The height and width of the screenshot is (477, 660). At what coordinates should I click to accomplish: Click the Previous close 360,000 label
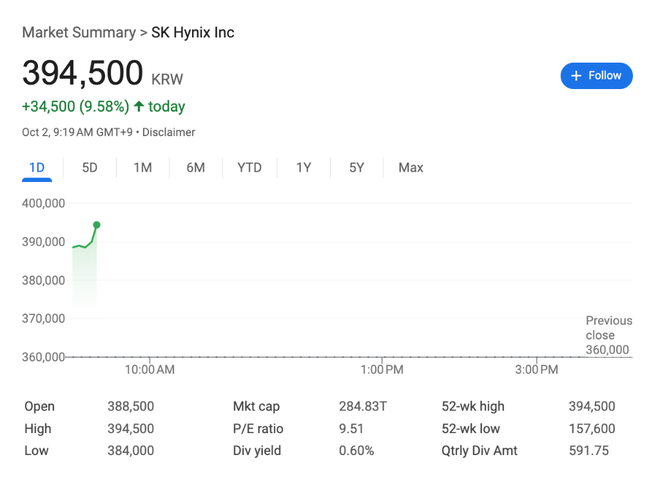point(608,335)
